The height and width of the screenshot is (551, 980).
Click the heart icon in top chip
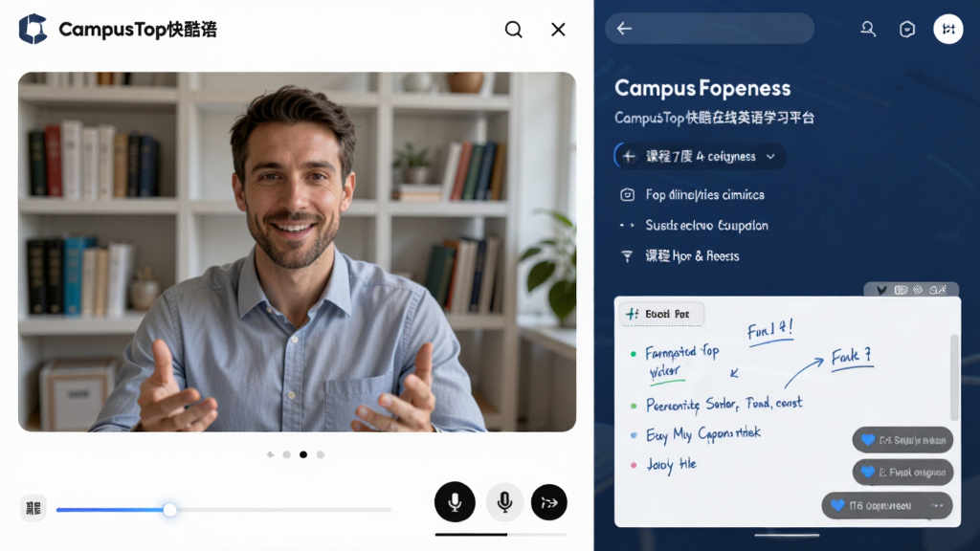(867, 440)
